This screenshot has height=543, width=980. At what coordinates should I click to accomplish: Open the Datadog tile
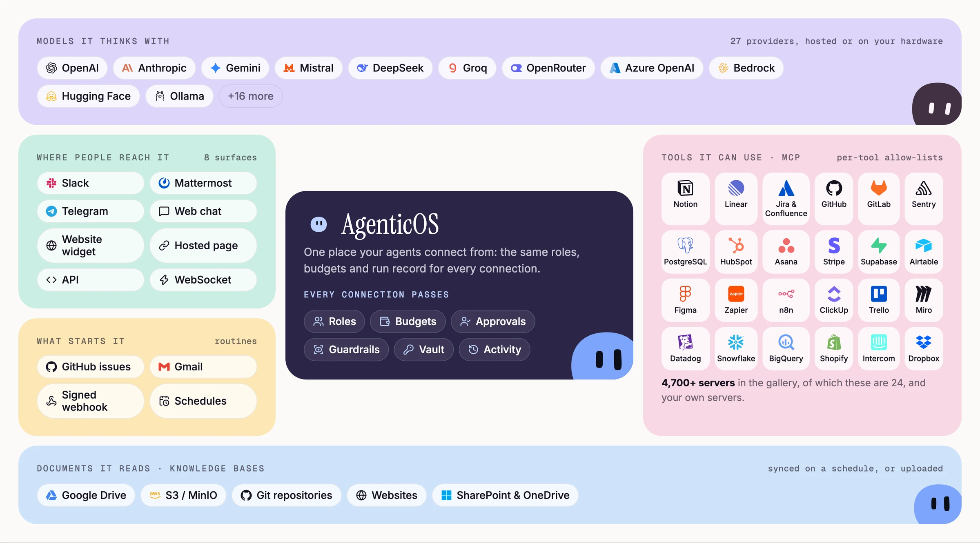click(x=685, y=349)
